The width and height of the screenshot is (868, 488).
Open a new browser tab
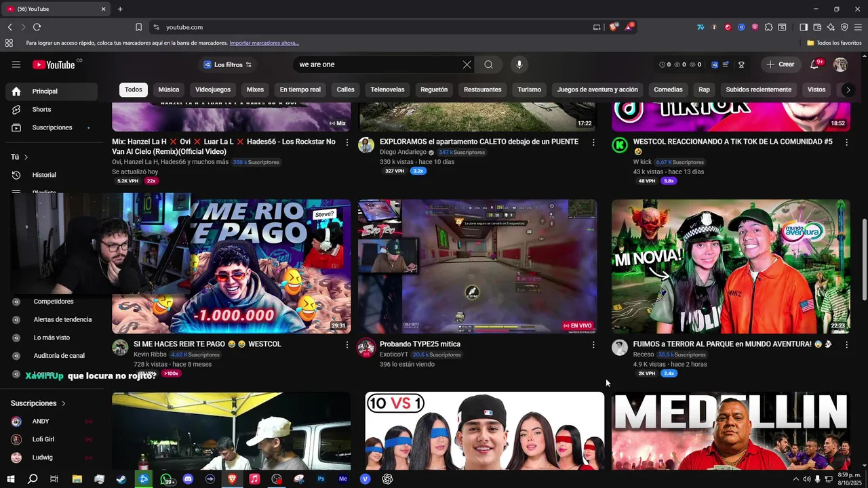click(x=120, y=9)
